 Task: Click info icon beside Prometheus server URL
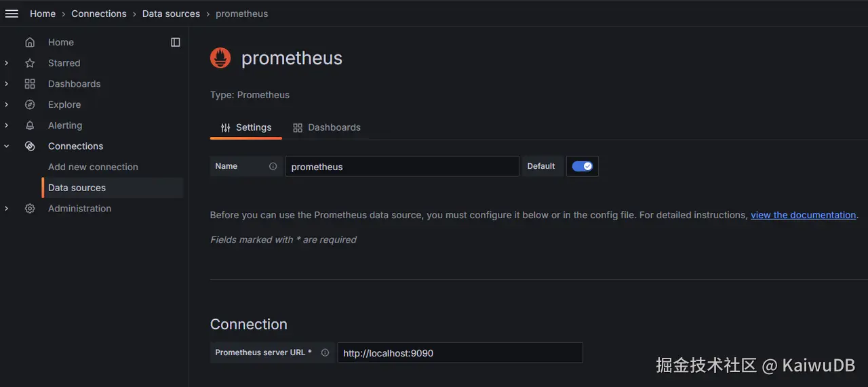(x=325, y=352)
